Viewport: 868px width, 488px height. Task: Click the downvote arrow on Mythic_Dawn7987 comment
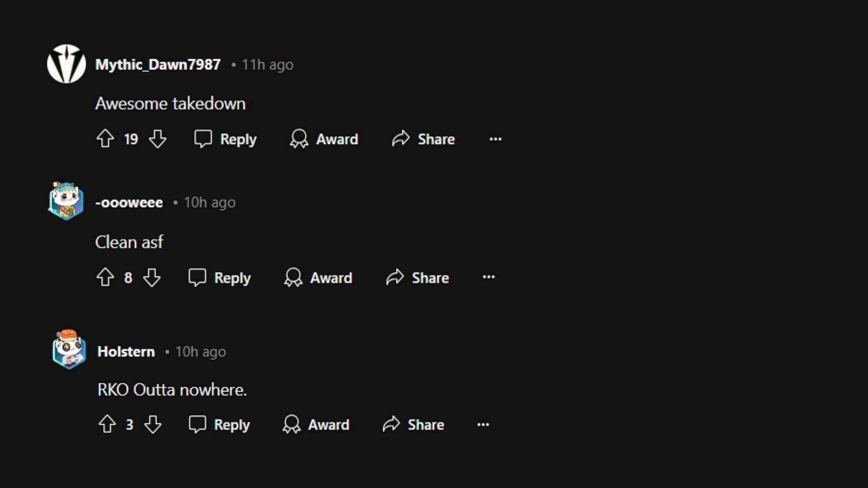158,139
